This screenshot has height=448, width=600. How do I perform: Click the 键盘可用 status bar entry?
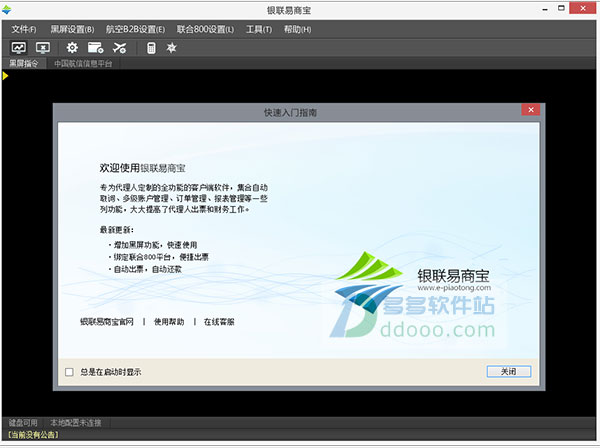[x=23, y=423]
